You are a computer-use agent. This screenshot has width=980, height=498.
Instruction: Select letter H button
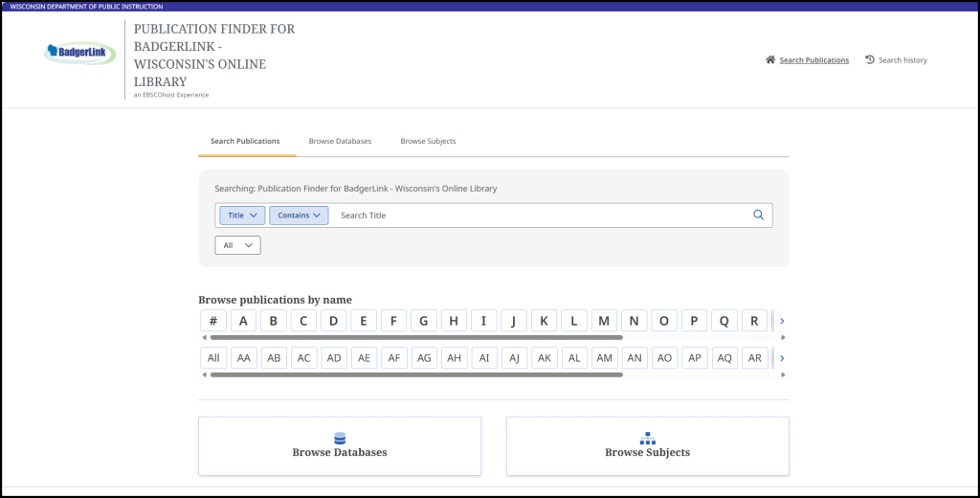454,321
